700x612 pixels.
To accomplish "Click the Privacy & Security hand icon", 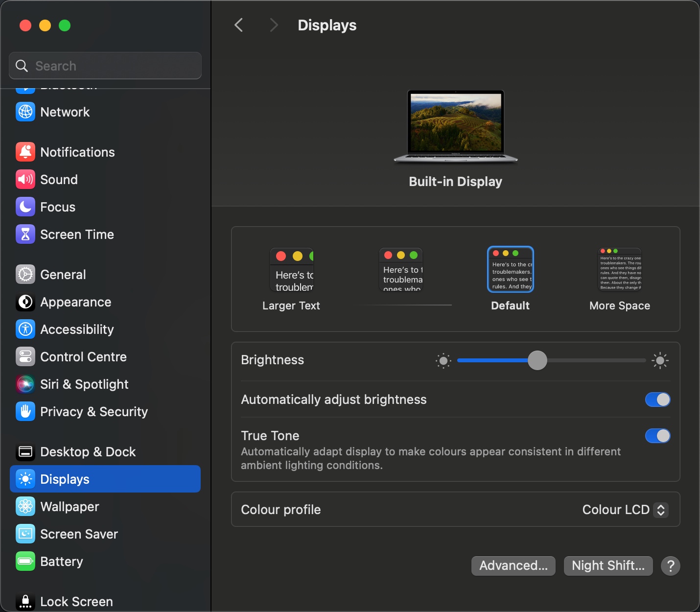I will pyautogui.click(x=25, y=412).
